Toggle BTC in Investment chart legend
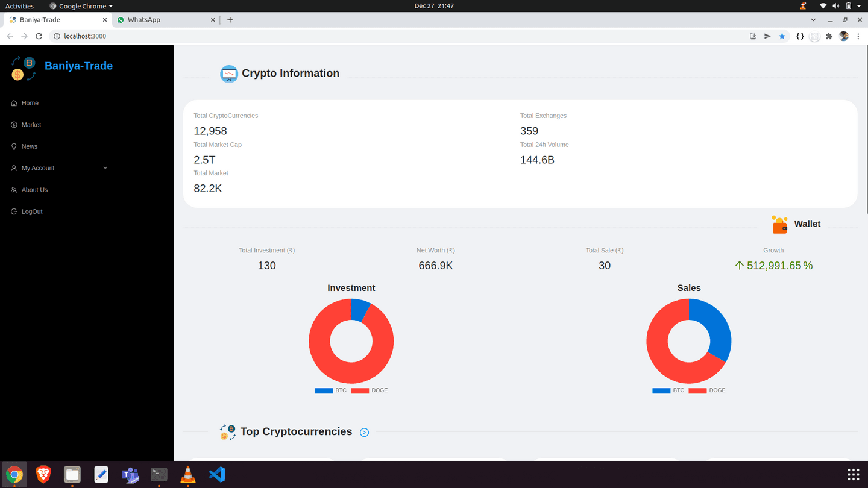The height and width of the screenshot is (488, 868). 331,390
